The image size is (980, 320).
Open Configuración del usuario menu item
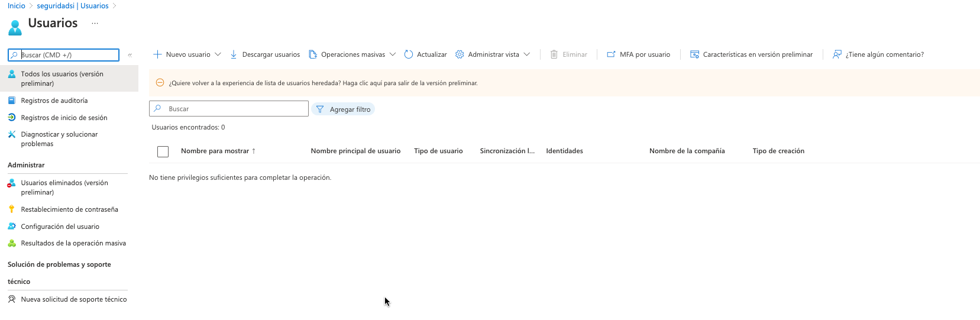click(x=60, y=227)
